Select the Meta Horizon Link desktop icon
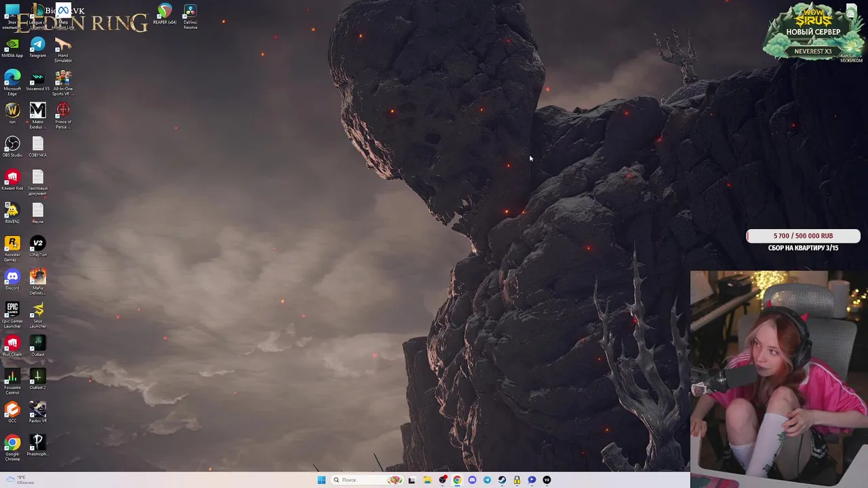The height and width of the screenshot is (488, 868). click(x=63, y=16)
